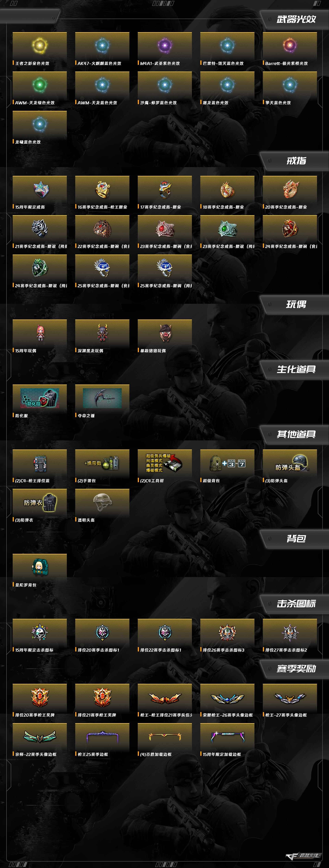Jump to the 生化道具 section header

point(296,369)
